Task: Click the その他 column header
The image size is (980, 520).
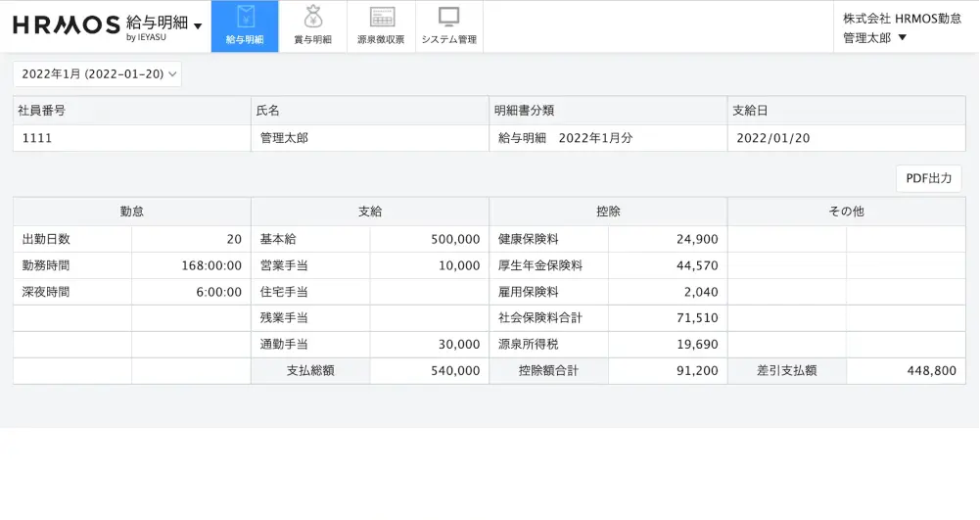Action: click(x=846, y=212)
